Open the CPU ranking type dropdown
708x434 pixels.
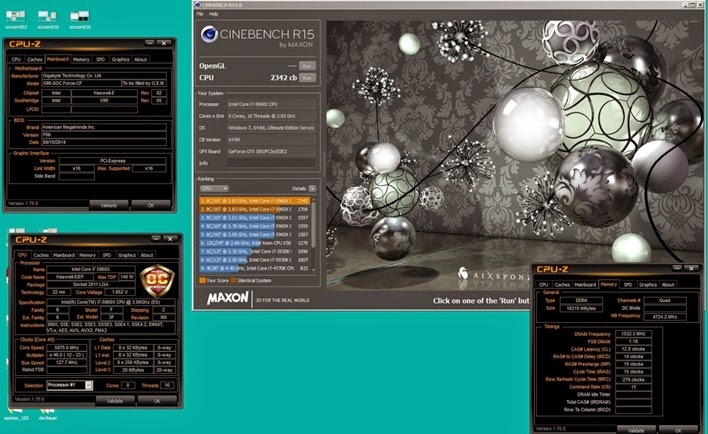click(x=214, y=188)
